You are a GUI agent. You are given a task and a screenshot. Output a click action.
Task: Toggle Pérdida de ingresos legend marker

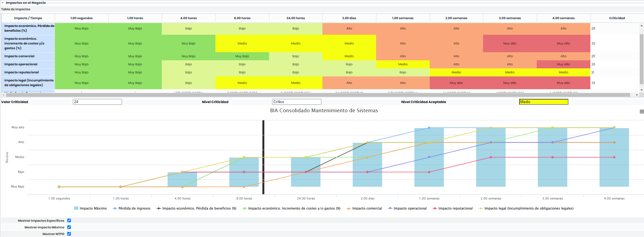115,208
